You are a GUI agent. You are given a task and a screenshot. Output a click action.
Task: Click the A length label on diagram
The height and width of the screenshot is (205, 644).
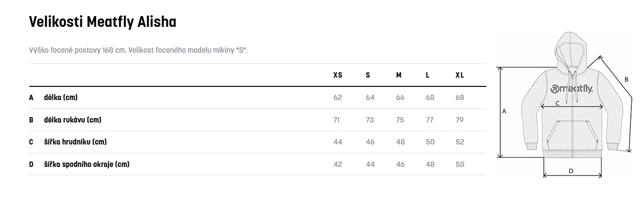click(504, 111)
